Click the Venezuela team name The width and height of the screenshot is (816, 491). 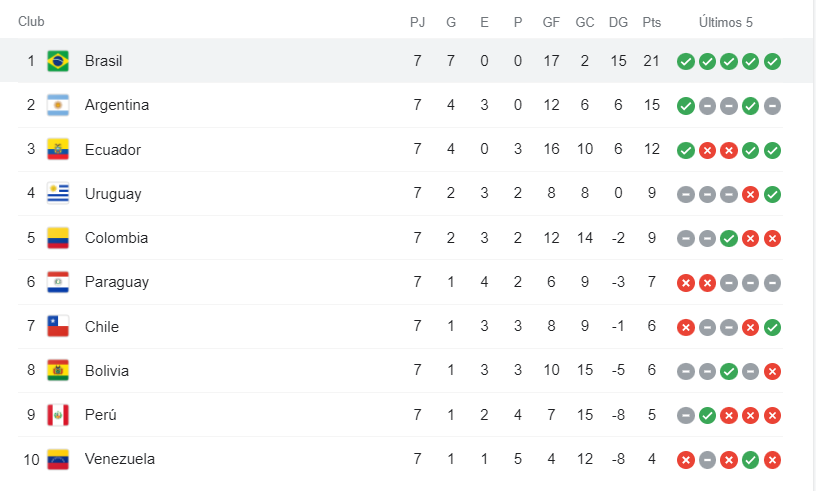pyautogui.click(x=120, y=459)
